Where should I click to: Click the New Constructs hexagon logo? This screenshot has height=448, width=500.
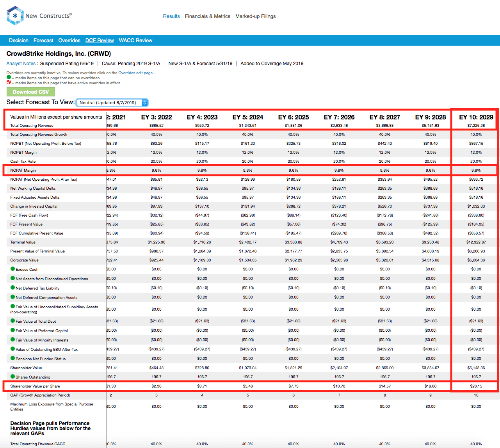15,16
